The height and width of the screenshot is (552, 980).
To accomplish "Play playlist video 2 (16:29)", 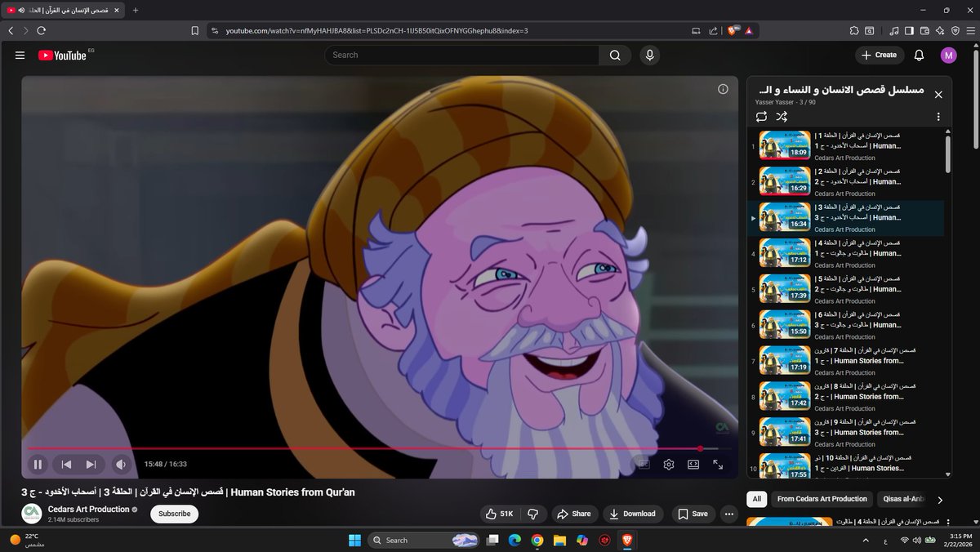I will pyautogui.click(x=845, y=182).
